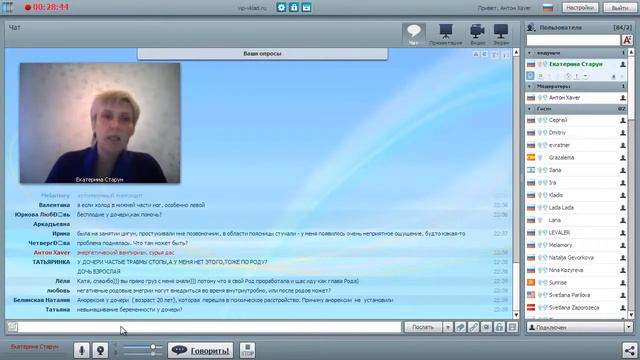The image size is (640, 360).
Task: Select guest Klado in user list
Action: [576, 195]
